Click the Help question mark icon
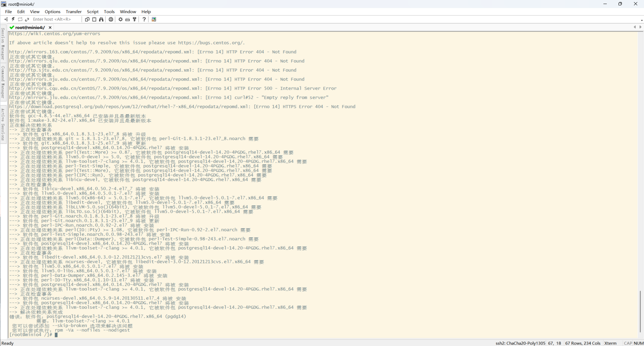This screenshot has width=644, height=346. [144, 19]
